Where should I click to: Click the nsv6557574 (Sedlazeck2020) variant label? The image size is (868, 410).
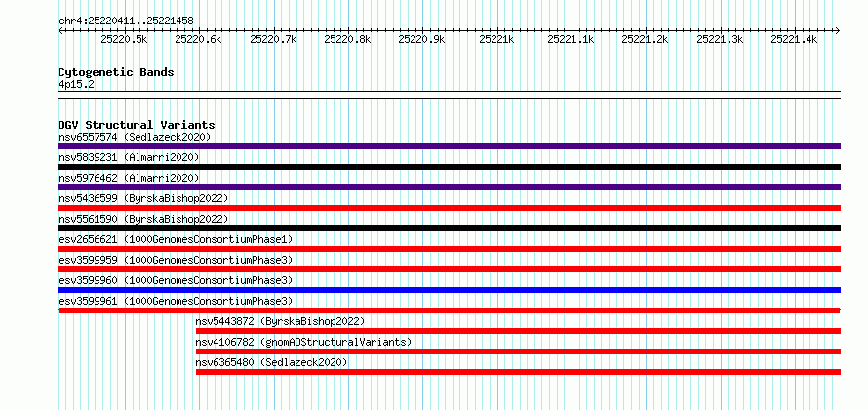pos(135,137)
